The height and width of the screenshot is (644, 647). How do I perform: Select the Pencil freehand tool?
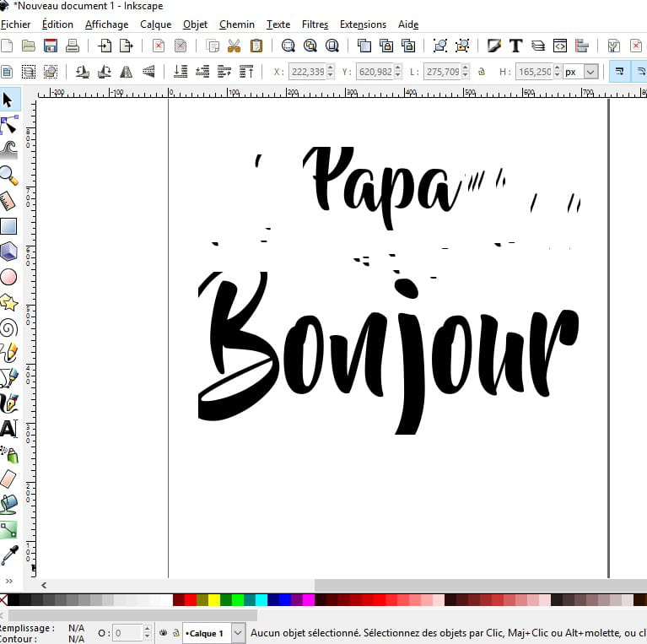[x=8, y=353]
